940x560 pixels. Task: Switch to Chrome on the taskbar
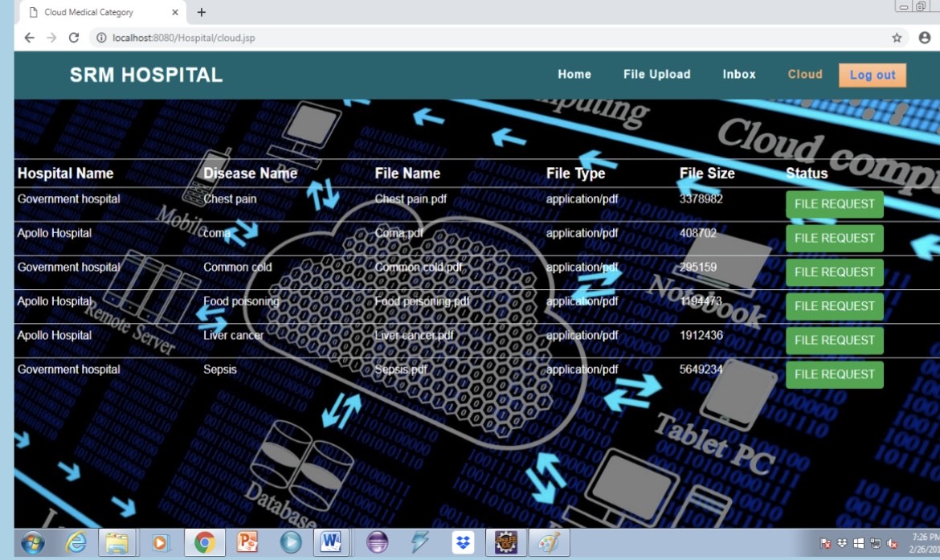coord(204,542)
